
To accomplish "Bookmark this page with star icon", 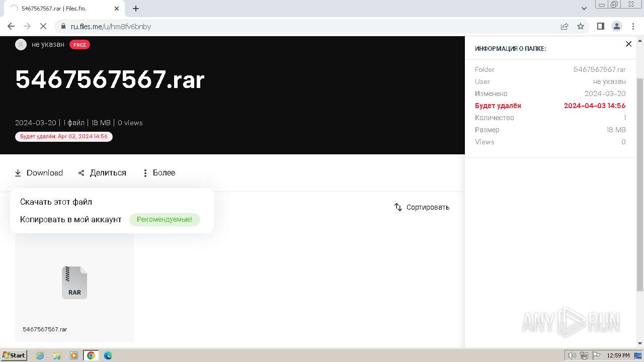I will (x=581, y=26).
